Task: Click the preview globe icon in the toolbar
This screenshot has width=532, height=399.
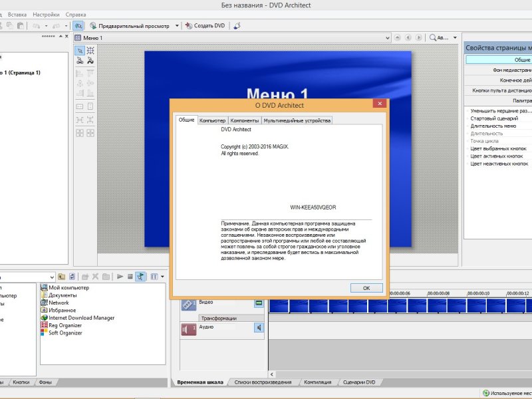Action: (93, 26)
